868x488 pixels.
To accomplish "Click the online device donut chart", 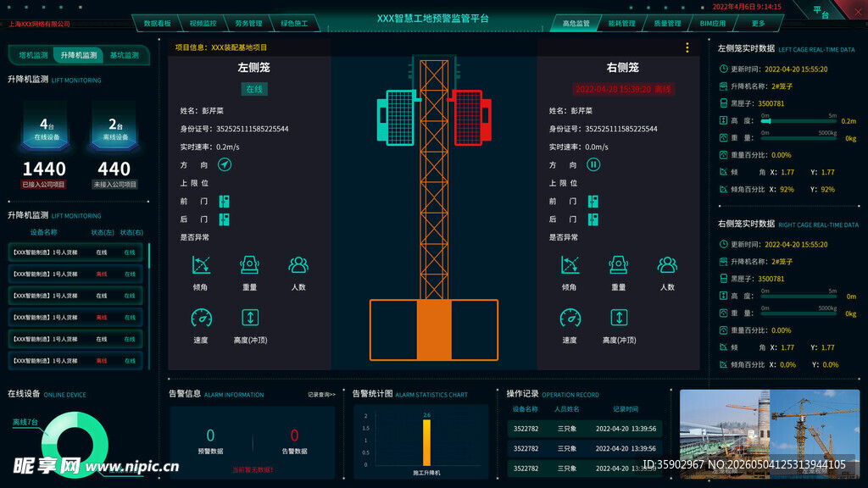I will [75, 445].
